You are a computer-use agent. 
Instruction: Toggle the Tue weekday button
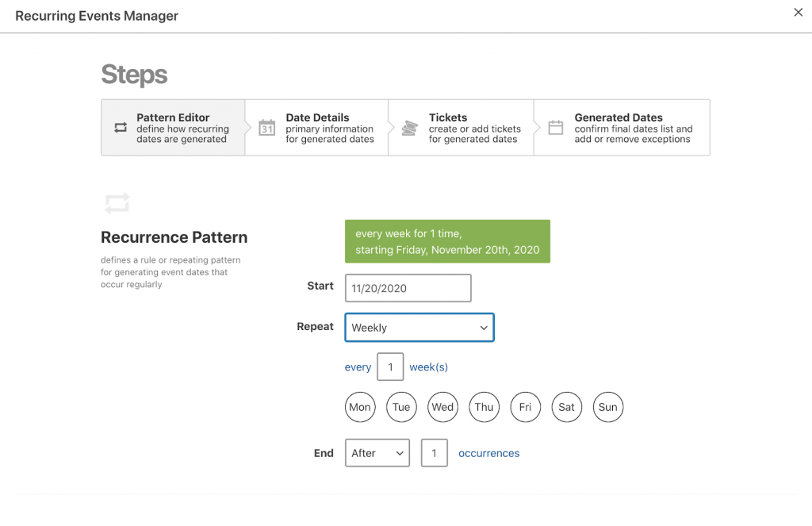point(401,407)
